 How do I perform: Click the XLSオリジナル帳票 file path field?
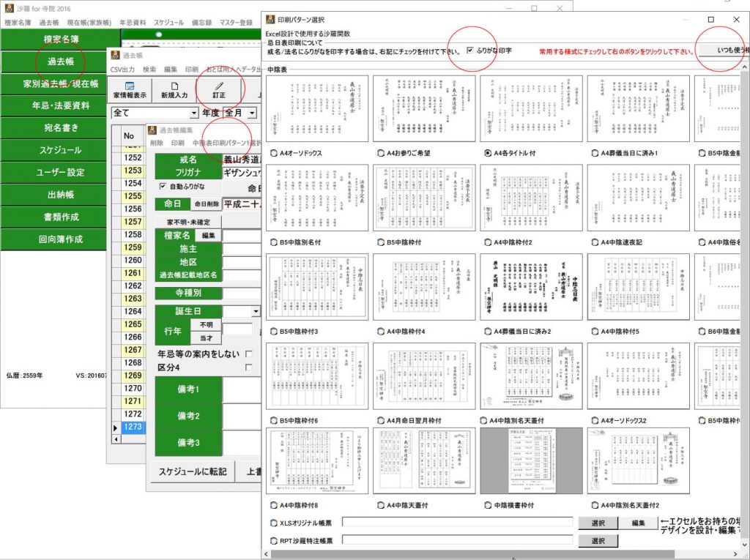[x=457, y=522]
